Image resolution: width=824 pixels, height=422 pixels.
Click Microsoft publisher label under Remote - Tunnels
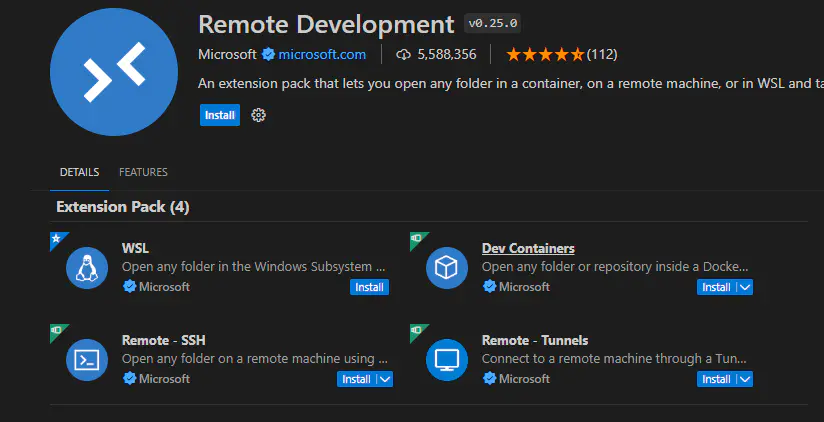524,378
